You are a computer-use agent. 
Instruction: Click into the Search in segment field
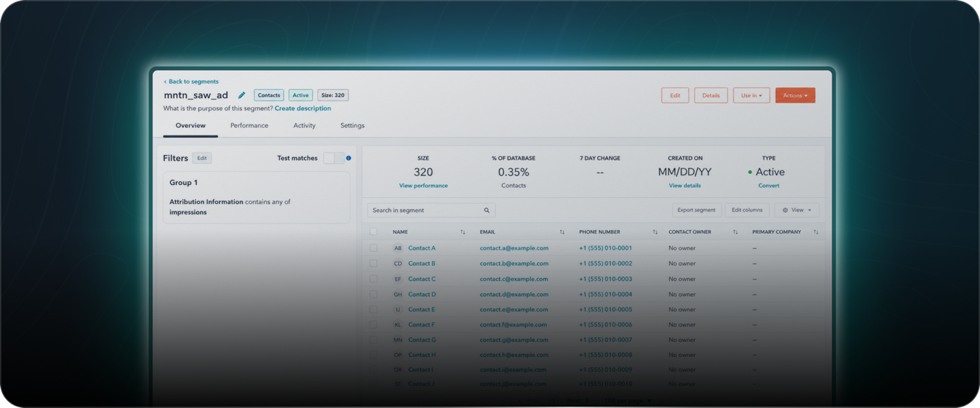click(431, 210)
